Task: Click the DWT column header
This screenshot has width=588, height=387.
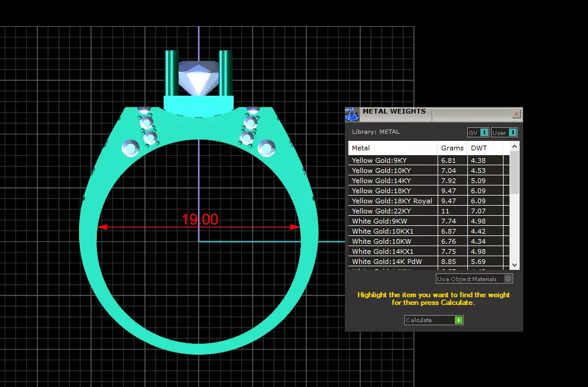Action: point(485,148)
